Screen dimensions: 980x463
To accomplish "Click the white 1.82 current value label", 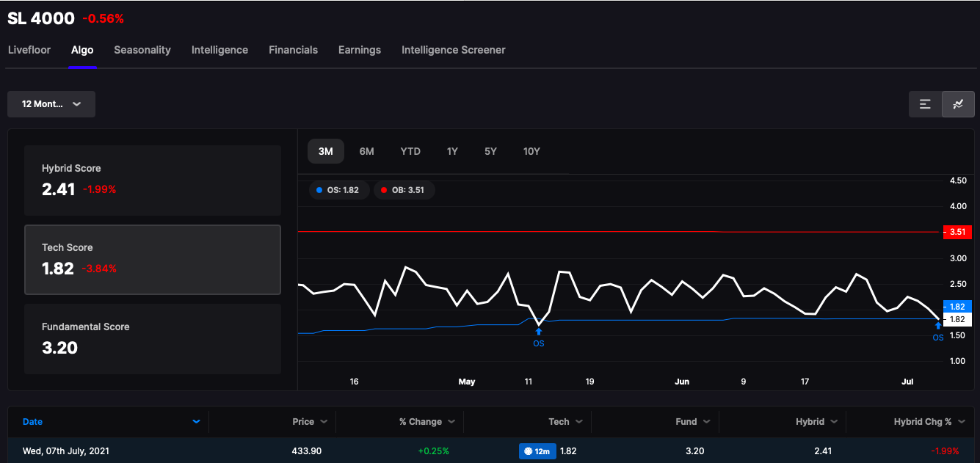I will click(957, 320).
